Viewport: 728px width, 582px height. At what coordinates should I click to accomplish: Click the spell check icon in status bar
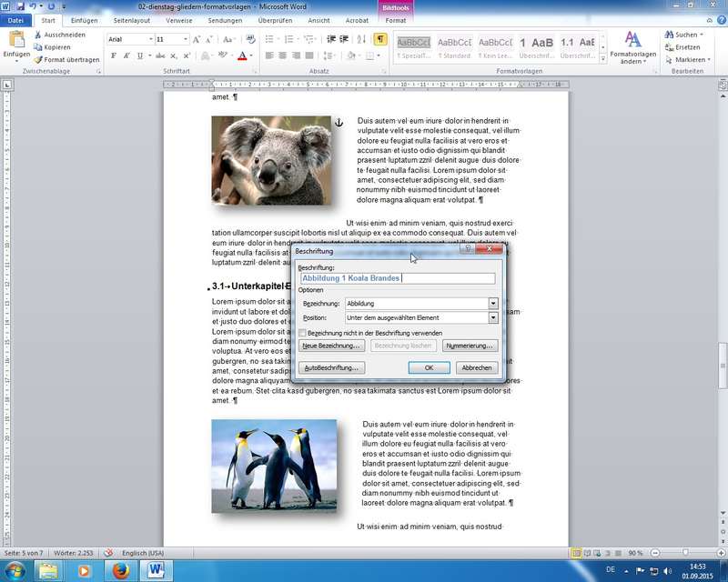(108, 553)
